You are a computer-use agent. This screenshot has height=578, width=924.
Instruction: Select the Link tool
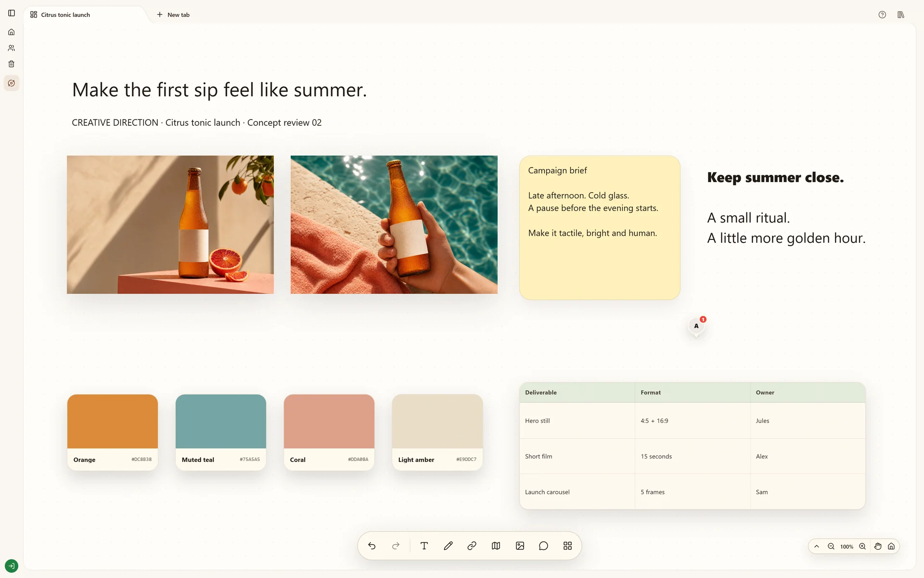pyautogui.click(x=472, y=546)
